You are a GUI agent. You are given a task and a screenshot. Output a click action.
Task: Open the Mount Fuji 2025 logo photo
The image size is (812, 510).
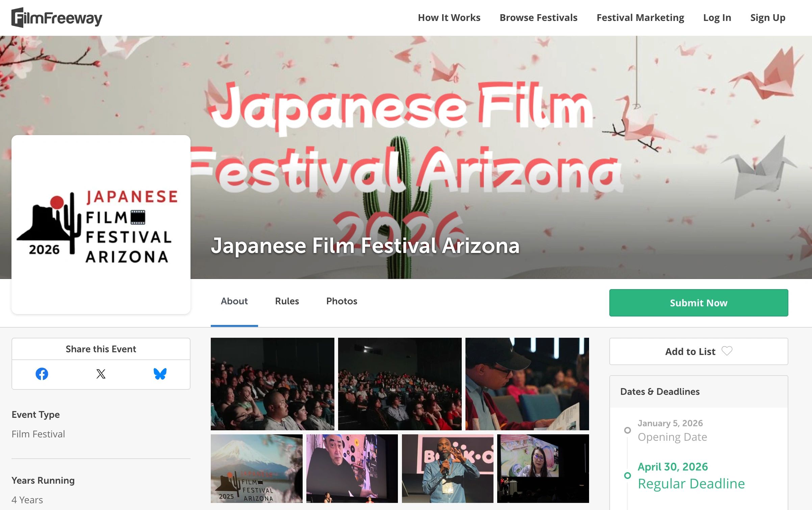point(256,468)
